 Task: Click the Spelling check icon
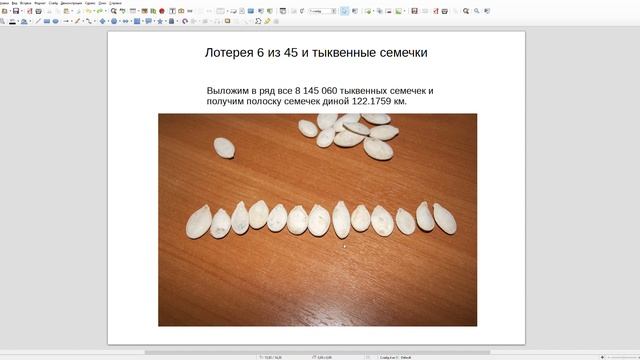pyautogui.click(x=122, y=11)
